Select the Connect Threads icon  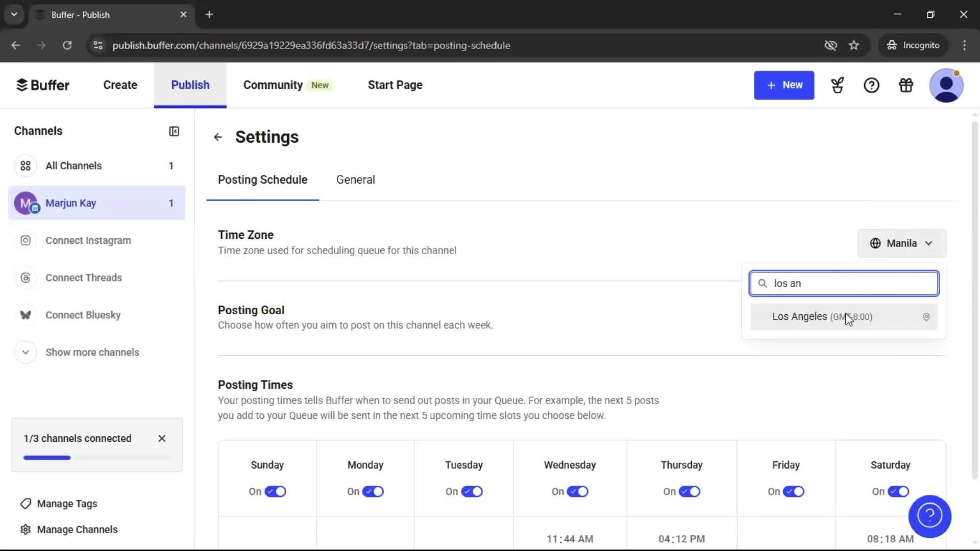point(26,278)
